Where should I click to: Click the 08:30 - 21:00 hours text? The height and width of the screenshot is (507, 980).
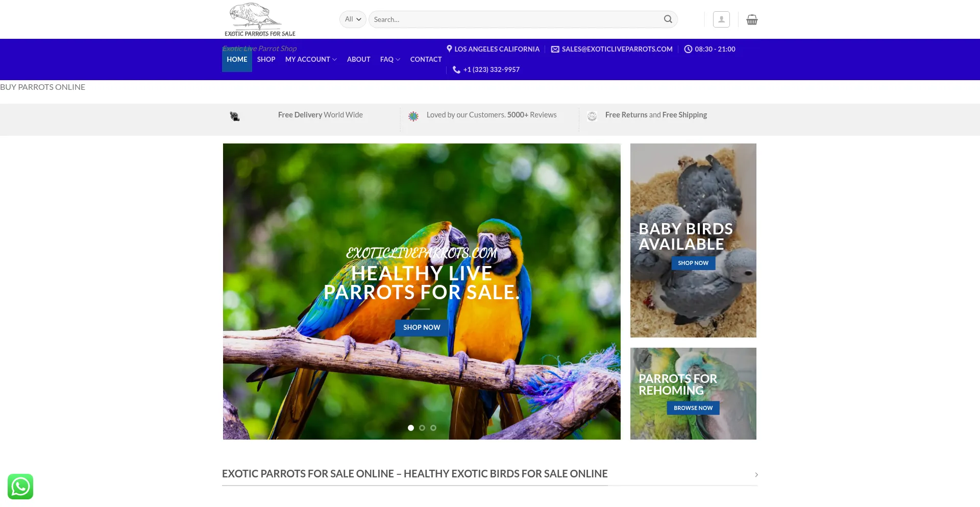(x=715, y=49)
